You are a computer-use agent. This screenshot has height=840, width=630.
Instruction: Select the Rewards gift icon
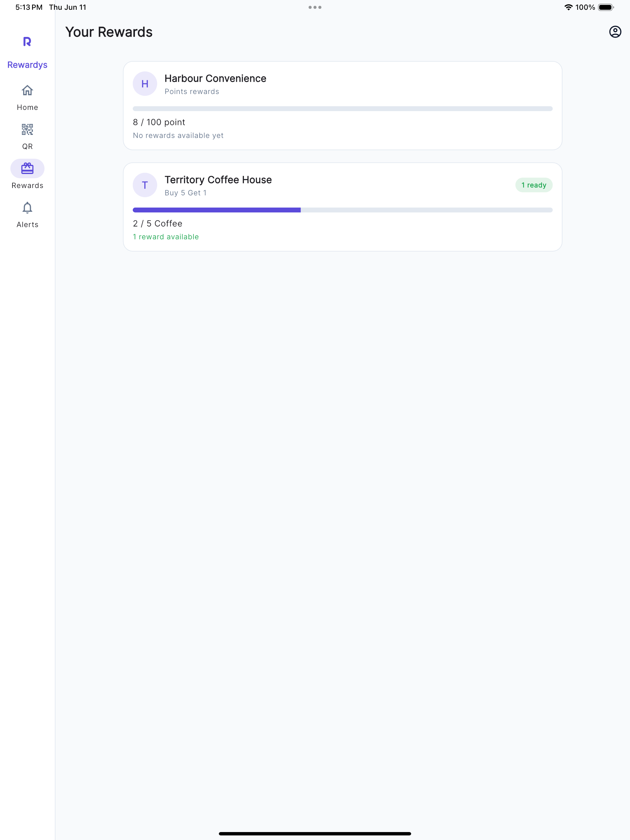(x=27, y=168)
